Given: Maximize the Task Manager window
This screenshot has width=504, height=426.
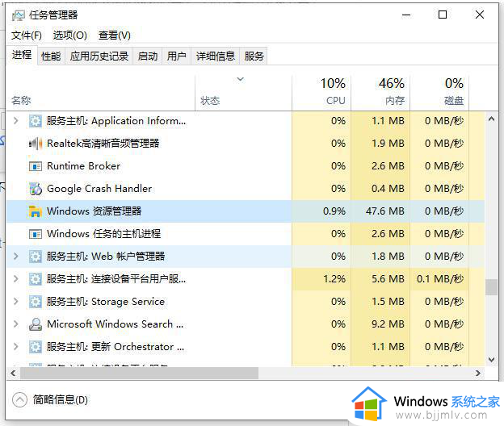Looking at the screenshot, I should [x=443, y=15].
